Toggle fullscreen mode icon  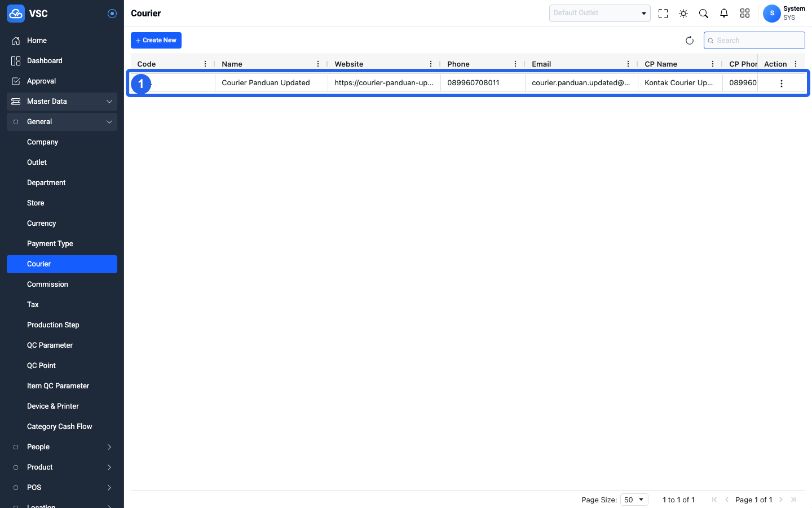(x=663, y=14)
